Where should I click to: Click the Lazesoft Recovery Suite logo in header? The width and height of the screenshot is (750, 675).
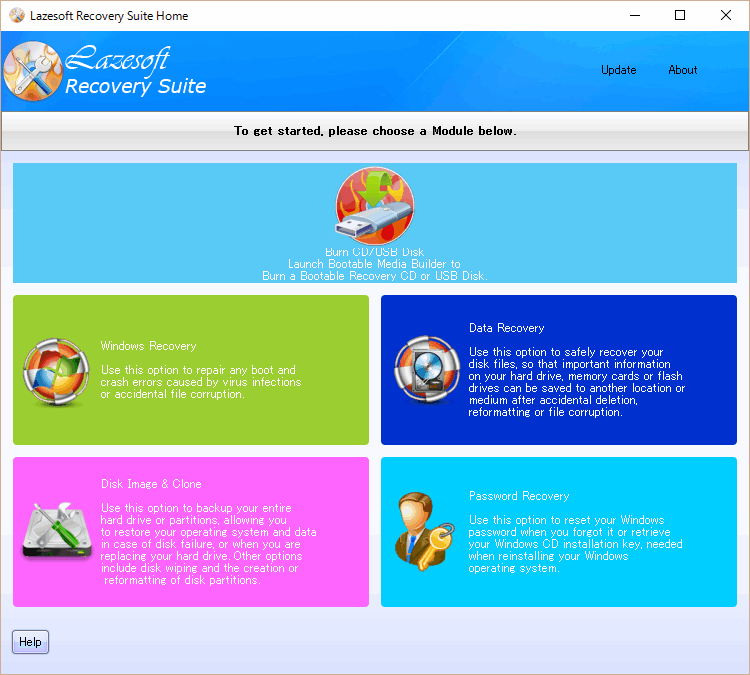click(x=105, y=71)
